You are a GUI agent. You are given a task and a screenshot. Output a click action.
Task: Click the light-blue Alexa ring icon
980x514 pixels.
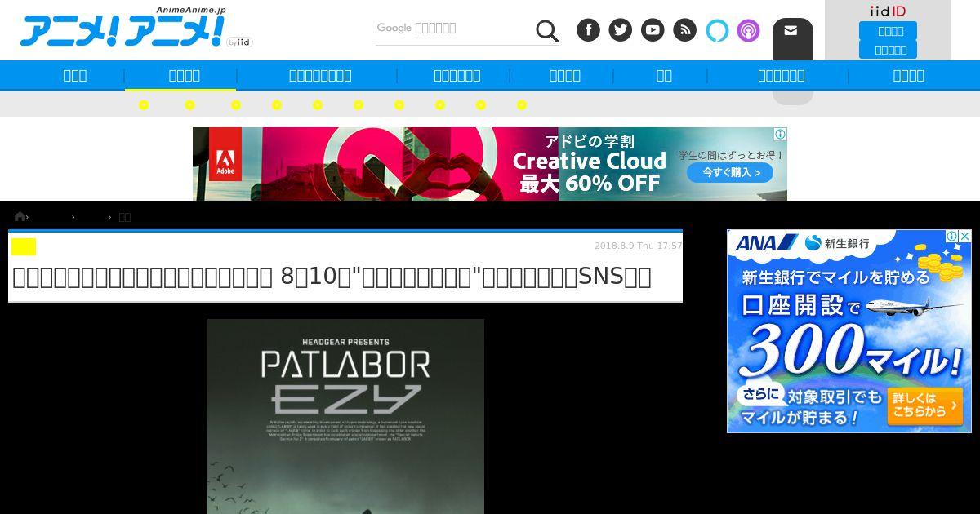717,30
